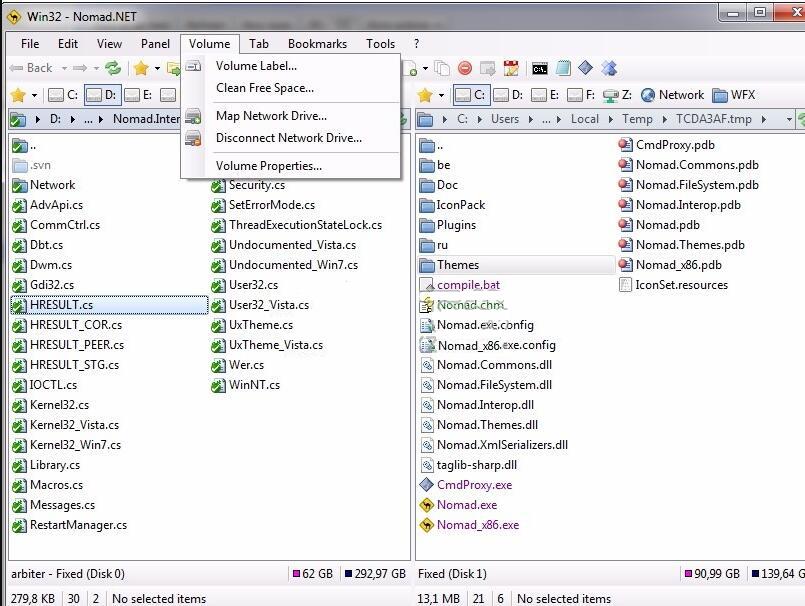Select drive C: in the left panel
The image size is (805, 606).
coord(63,95)
